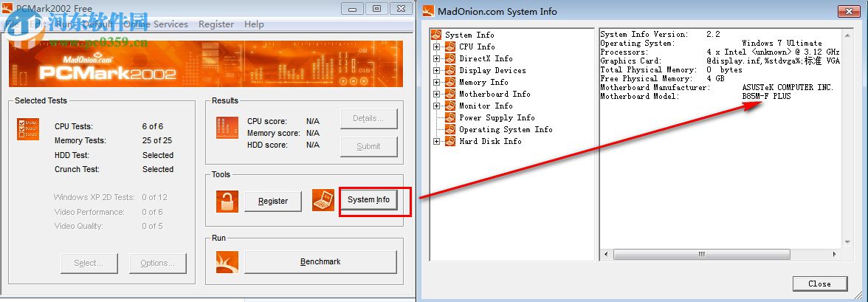The image size is (868, 302).
Task: Expand the DirectX Info node
Action: click(x=437, y=59)
